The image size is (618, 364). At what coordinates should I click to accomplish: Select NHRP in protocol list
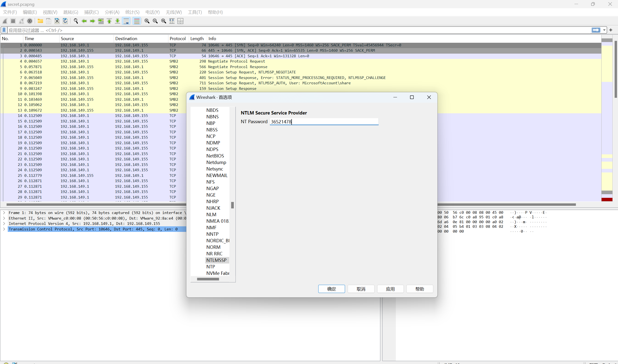(212, 202)
